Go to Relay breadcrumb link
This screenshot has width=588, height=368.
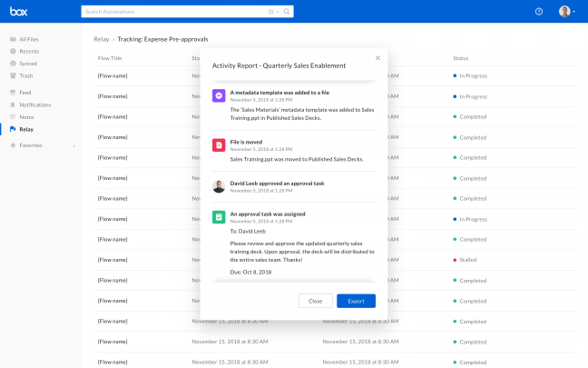(102, 39)
